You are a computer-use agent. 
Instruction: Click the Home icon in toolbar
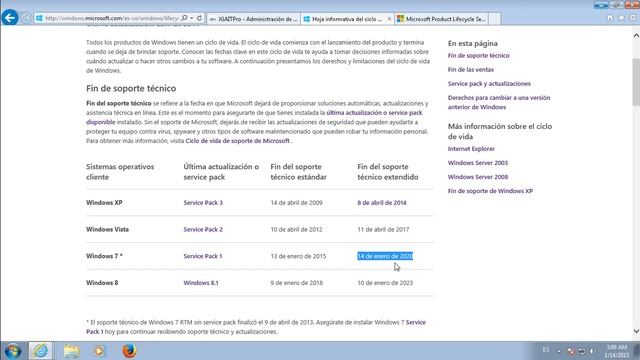(x=610, y=18)
